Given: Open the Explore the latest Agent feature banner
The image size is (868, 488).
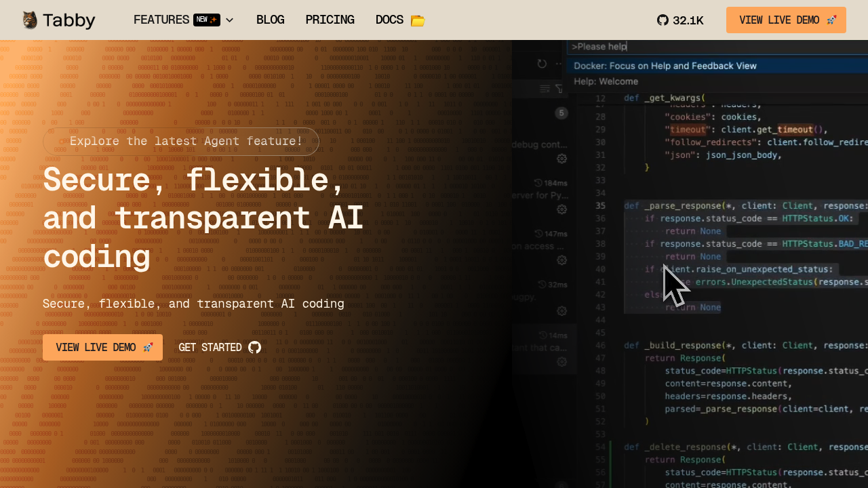Looking at the screenshot, I should 180,142.
